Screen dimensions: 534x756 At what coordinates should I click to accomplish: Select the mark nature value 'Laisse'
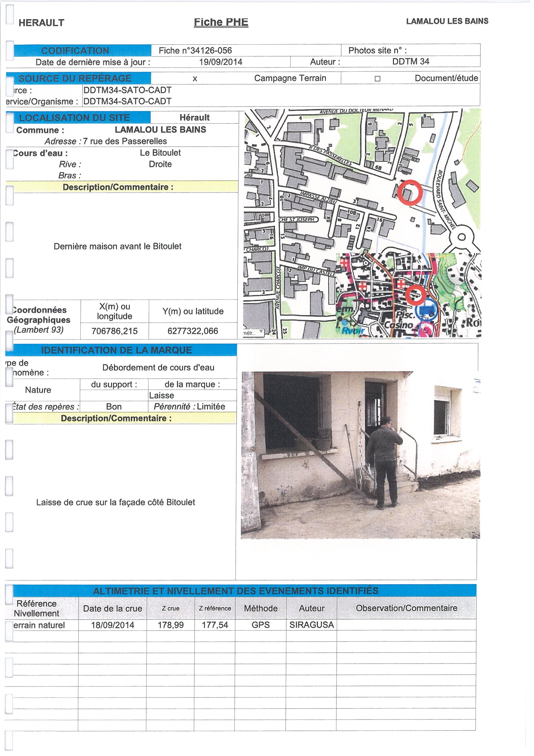[162, 398]
